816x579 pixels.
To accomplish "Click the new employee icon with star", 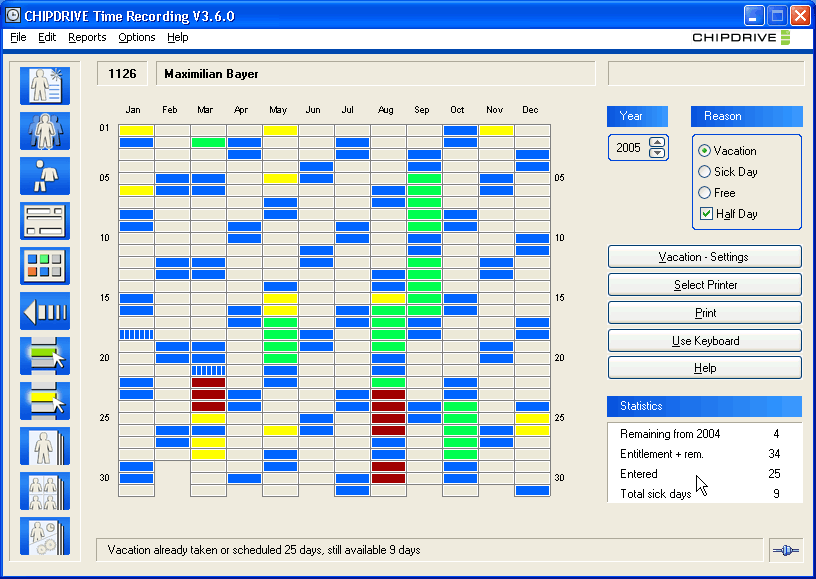I will (45, 86).
